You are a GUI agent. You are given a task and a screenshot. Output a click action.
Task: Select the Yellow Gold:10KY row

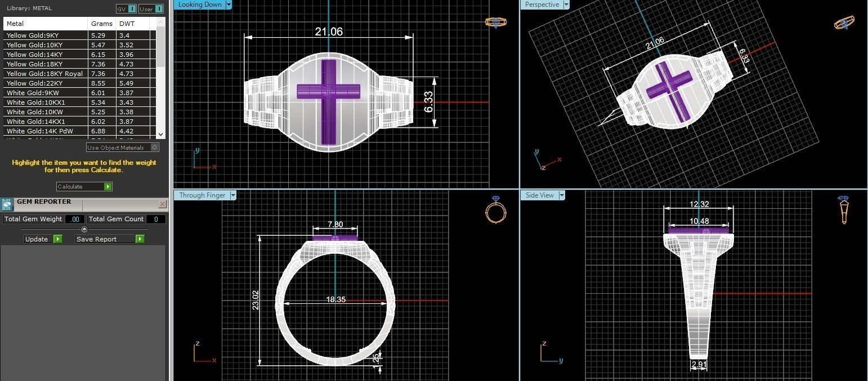(80, 44)
